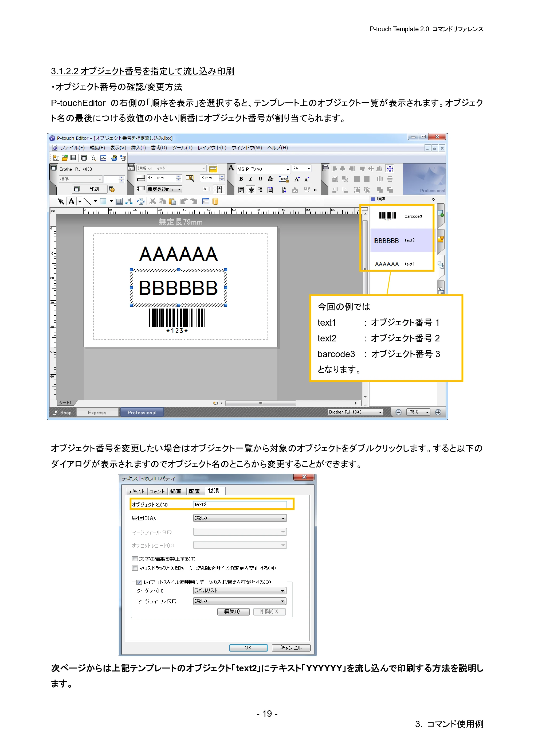Click OK in テキストのプロパティ dialog
Image resolution: width=534 pixels, height=756 pixels.
point(248,648)
